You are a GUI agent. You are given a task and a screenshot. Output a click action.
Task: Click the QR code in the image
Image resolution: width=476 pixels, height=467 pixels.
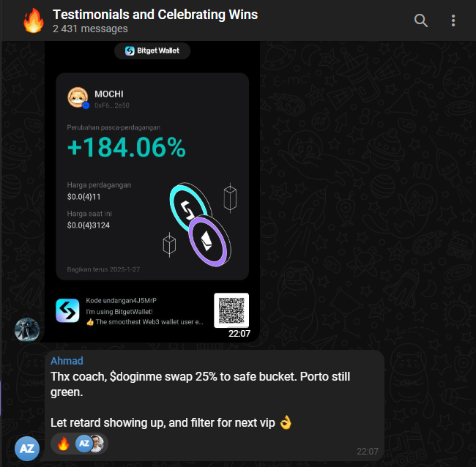231,310
